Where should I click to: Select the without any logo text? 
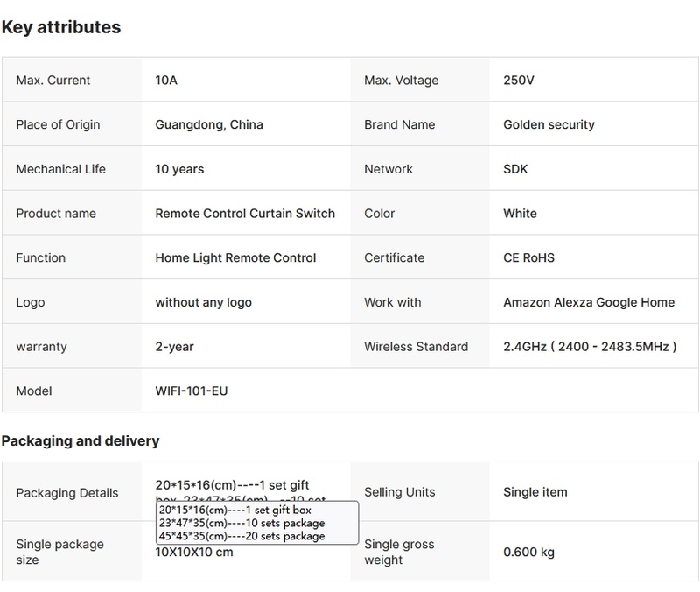click(203, 302)
